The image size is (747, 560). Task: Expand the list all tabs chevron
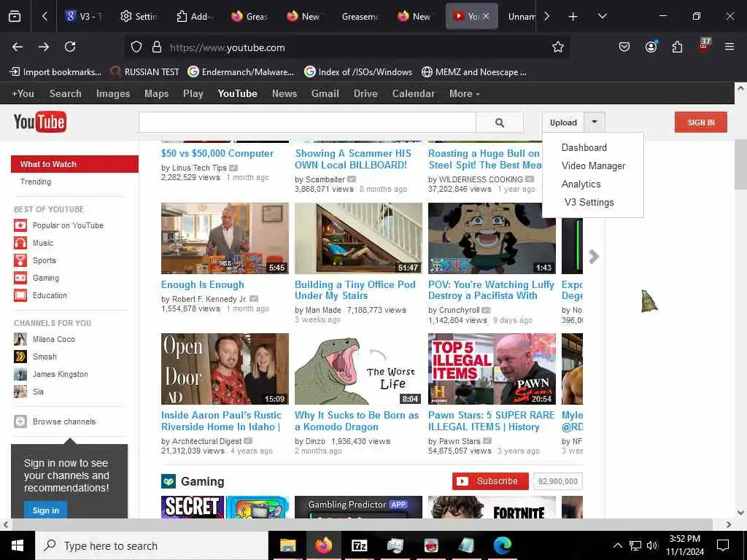[x=602, y=16]
